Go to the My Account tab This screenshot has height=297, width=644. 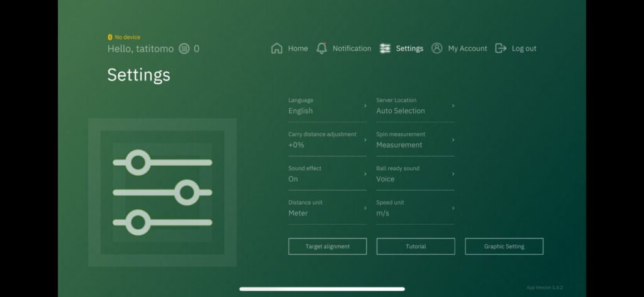click(467, 48)
